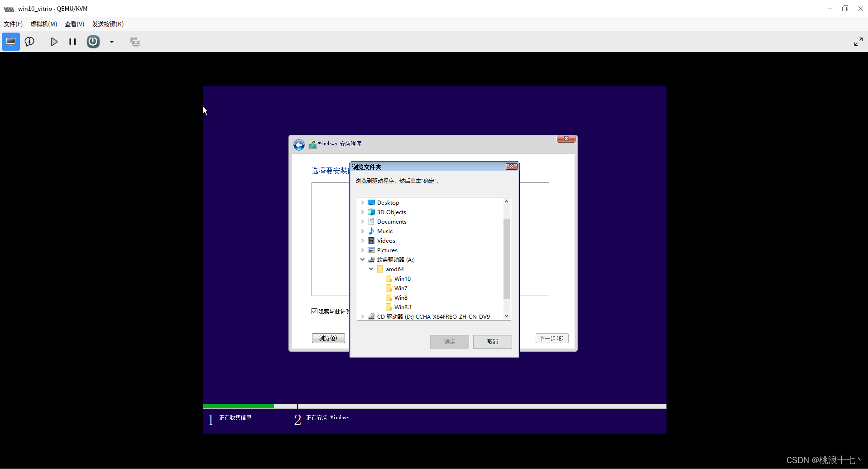Expand the Music tree node
The height and width of the screenshot is (469, 868).
363,231
